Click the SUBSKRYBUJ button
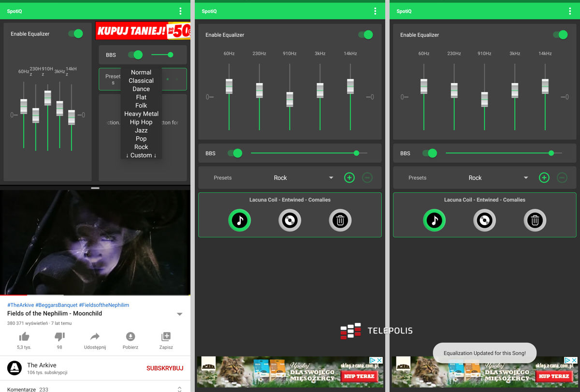This screenshot has height=392, width=580. pyautogui.click(x=165, y=368)
